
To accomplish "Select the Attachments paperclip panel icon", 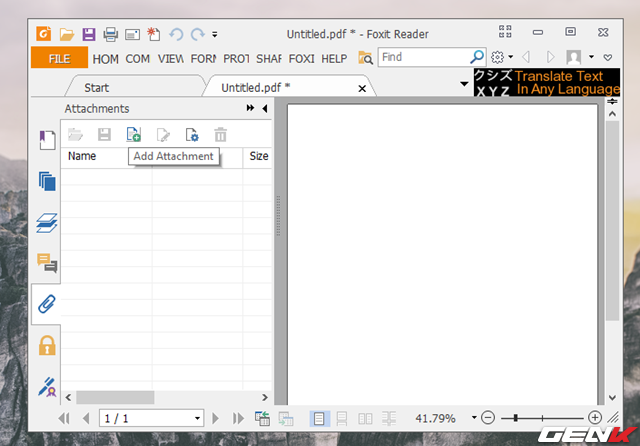I will (x=47, y=304).
